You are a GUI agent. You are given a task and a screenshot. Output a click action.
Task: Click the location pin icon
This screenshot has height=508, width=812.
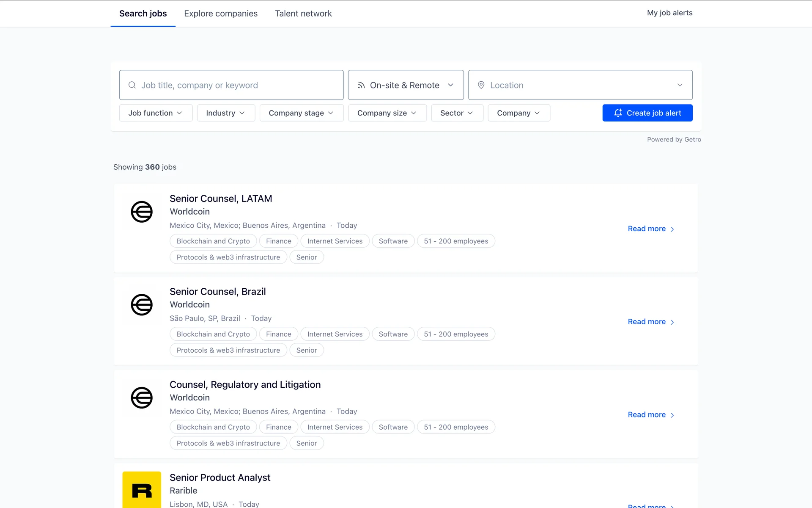pyautogui.click(x=481, y=85)
